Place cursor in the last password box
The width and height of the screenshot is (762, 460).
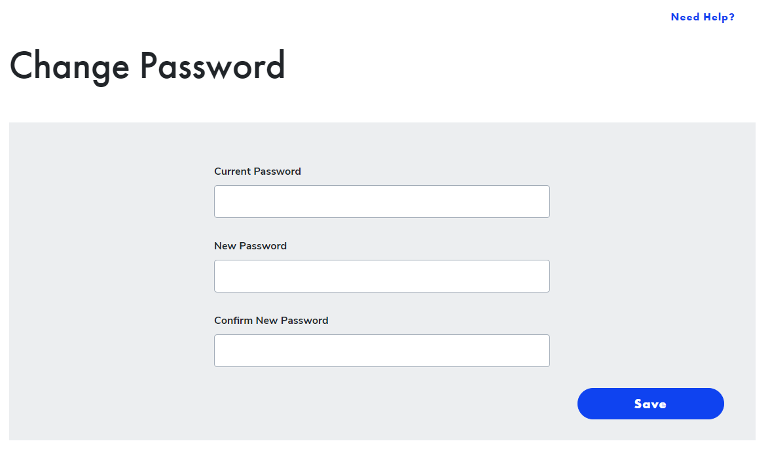381,350
